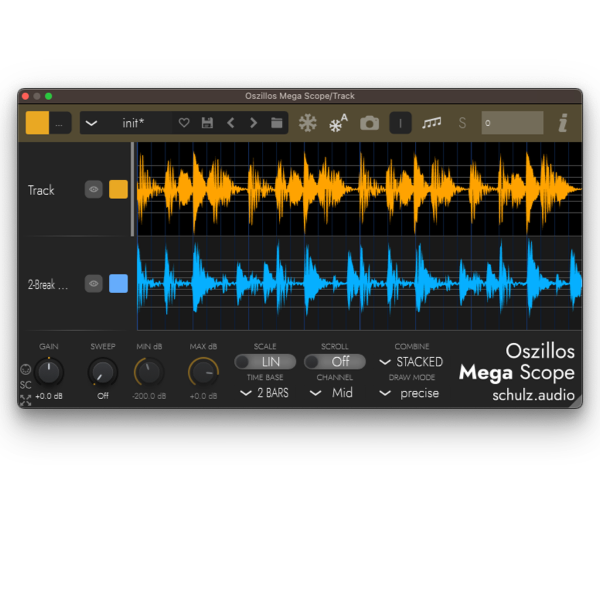Go to the next preset arrow
The height and width of the screenshot is (600, 600).
click(x=253, y=123)
